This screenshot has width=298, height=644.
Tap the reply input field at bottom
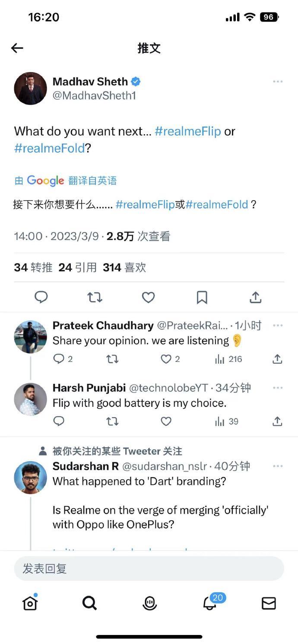(x=149, y=569)
